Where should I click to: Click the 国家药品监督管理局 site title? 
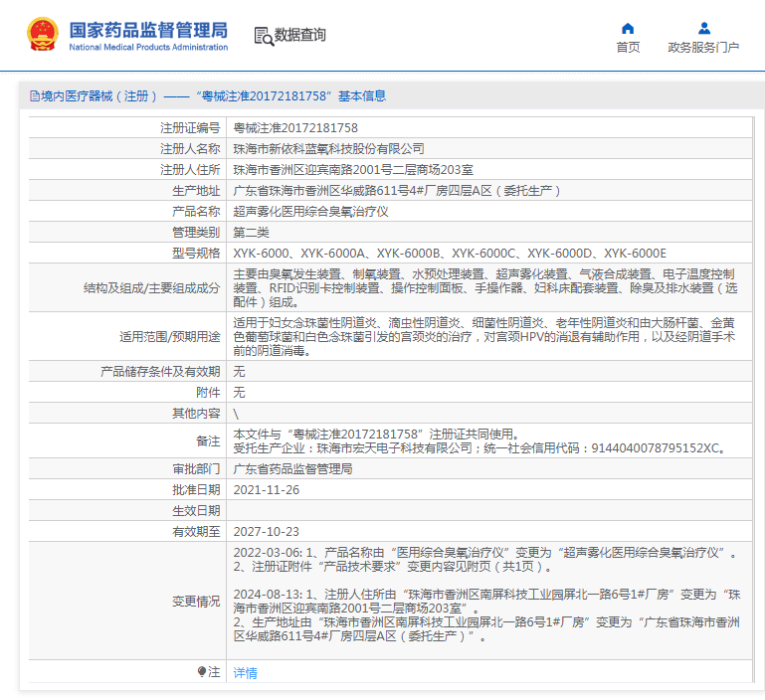coord(148,30)
